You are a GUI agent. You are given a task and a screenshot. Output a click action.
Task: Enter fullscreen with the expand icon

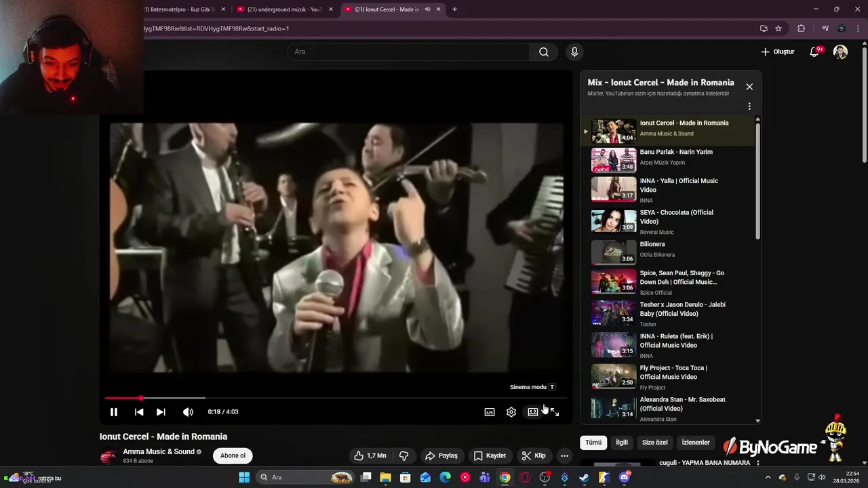click(555, 412)
